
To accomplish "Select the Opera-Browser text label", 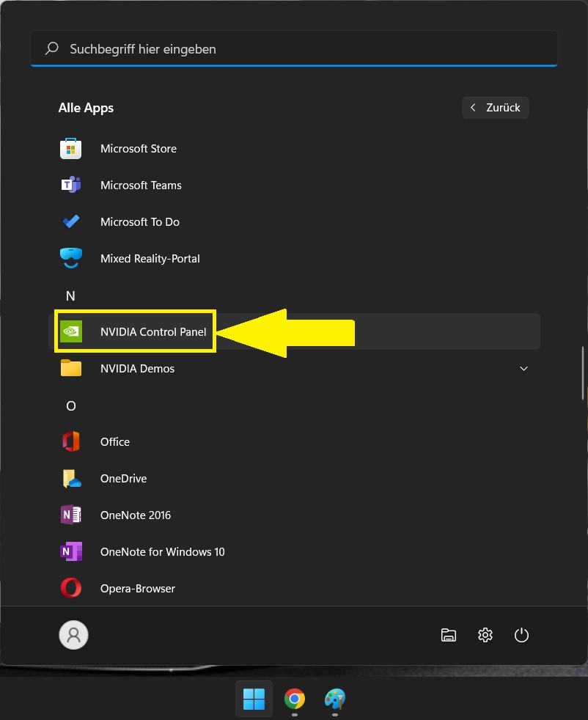I will (138, 589).
